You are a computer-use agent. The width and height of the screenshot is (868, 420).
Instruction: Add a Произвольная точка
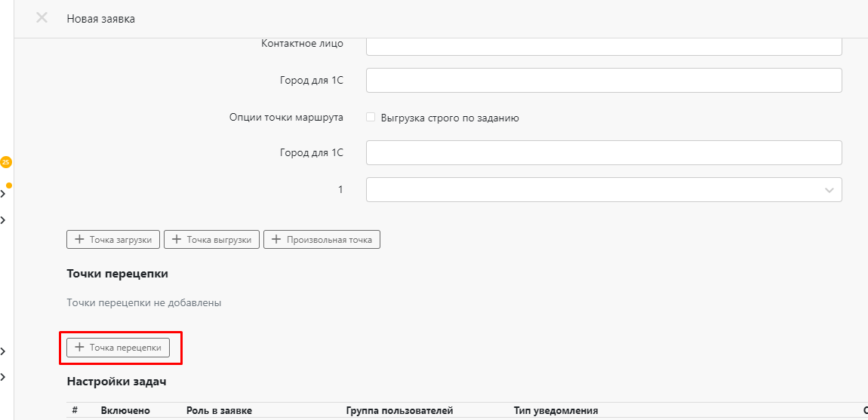(322, 240)
